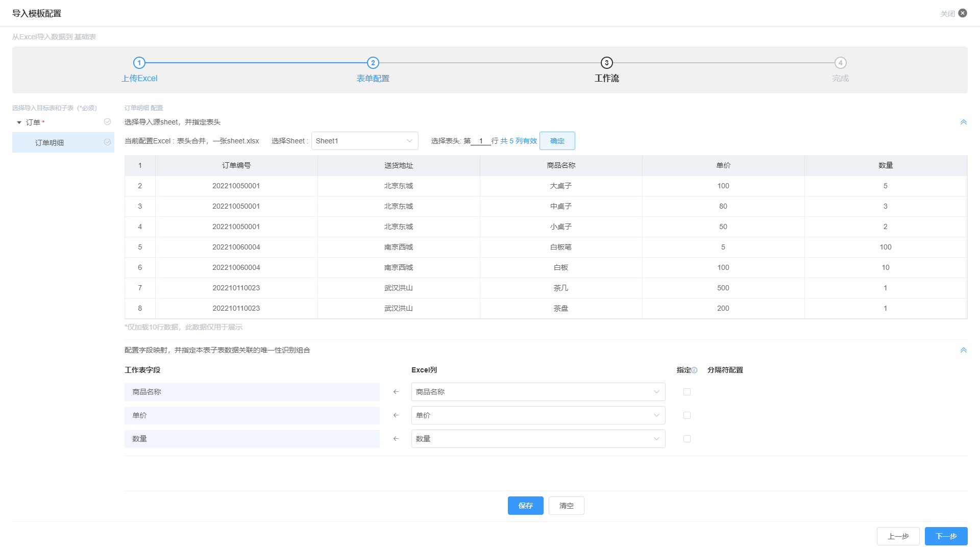Click the 表单配置 step label
Image resolution: width=980 pixels, height=551 pixels.
[373, 78]
